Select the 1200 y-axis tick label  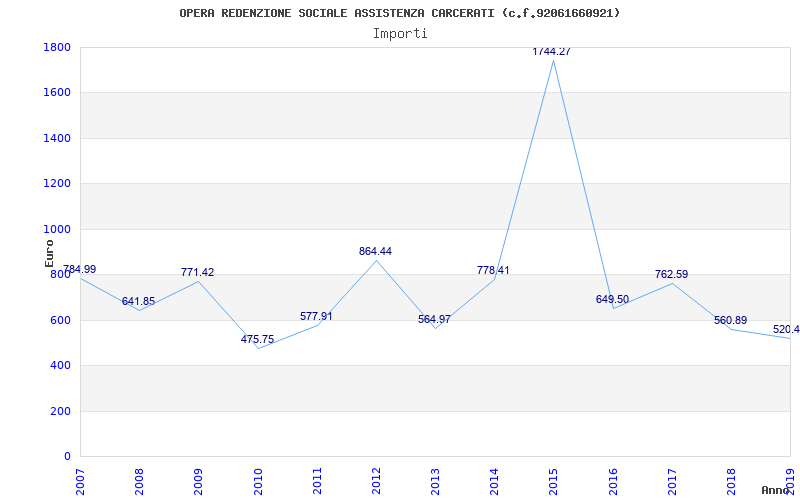(x=57, y=184)
